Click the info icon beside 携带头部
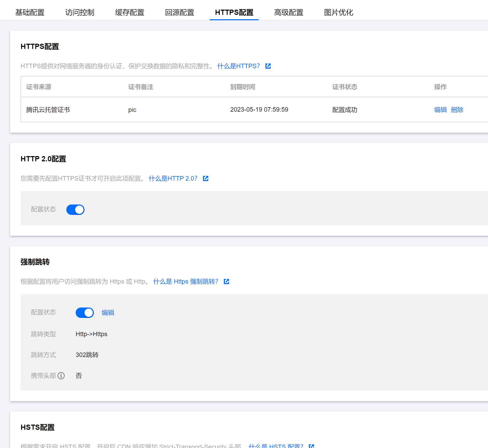Image resolution: width=488 pixels, height=448 pixels. click(x=61, y=376)
